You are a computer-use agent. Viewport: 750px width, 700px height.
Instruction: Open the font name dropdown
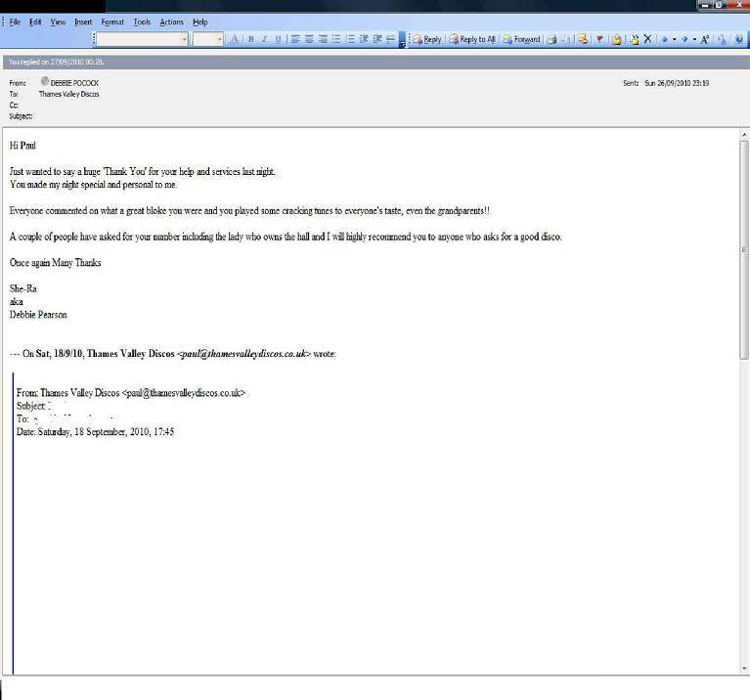pyautogui.click(x=183, y=39)
